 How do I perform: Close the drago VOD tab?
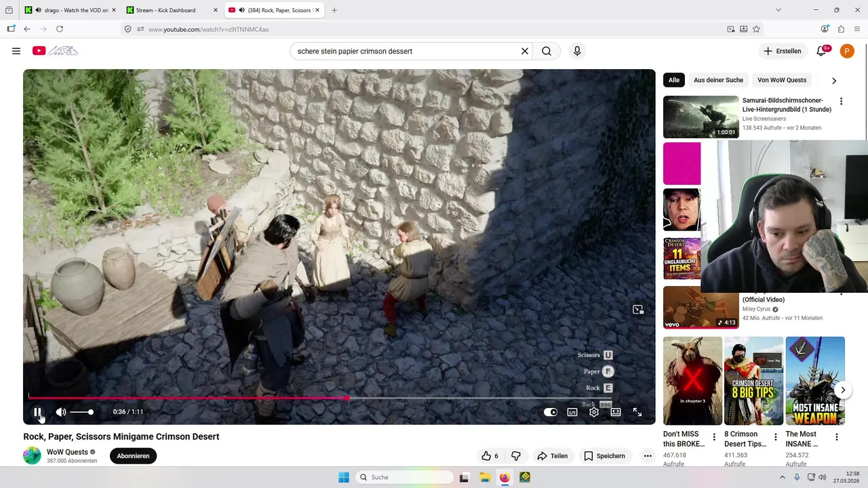[113, 10]
